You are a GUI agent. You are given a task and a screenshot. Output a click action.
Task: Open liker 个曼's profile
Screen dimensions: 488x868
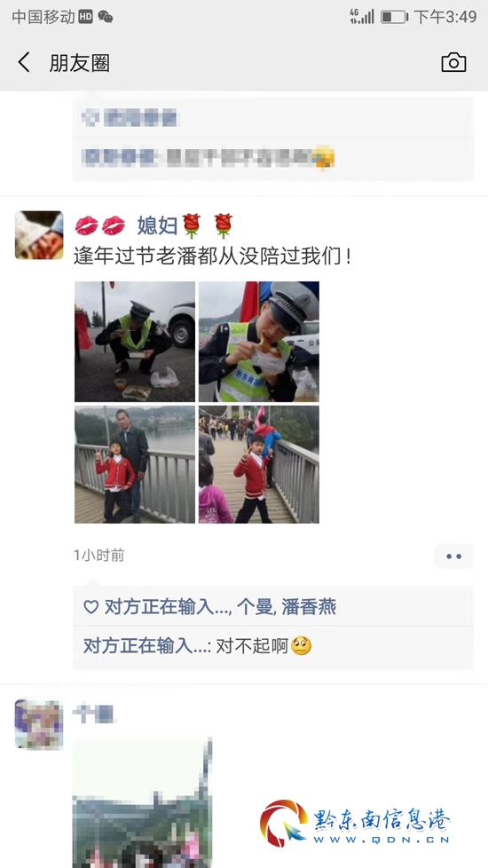255,607
